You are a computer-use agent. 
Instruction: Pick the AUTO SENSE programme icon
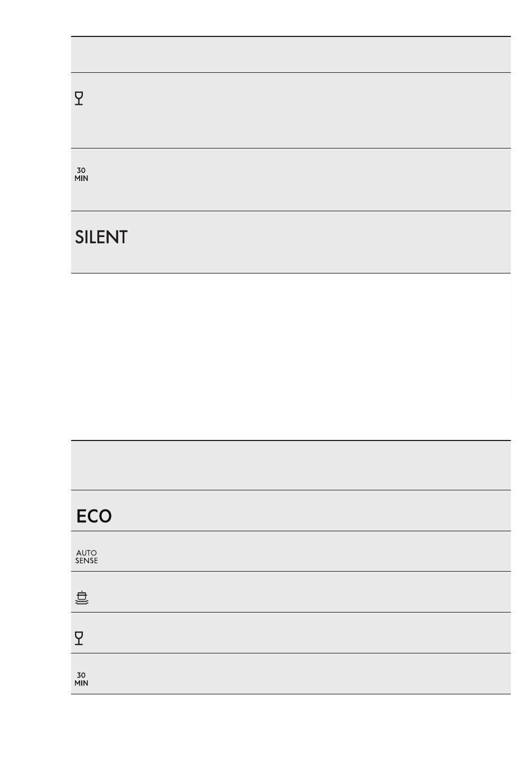(86, 556)
